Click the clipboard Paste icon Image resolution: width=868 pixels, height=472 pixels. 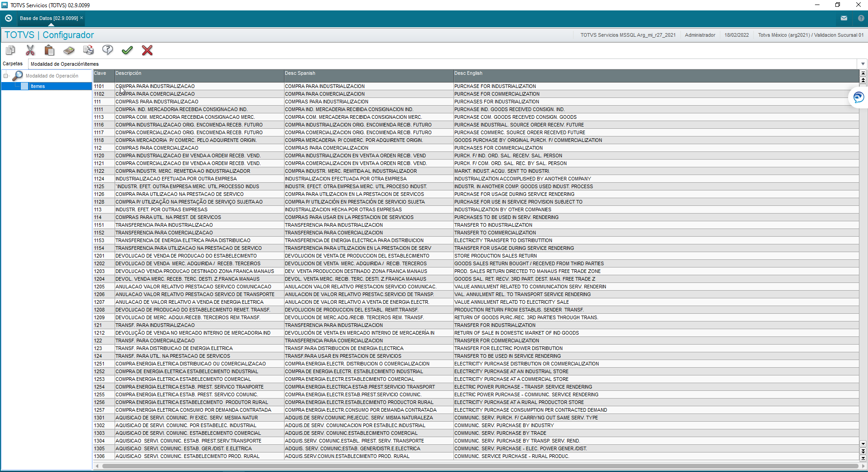click(49, 50)
